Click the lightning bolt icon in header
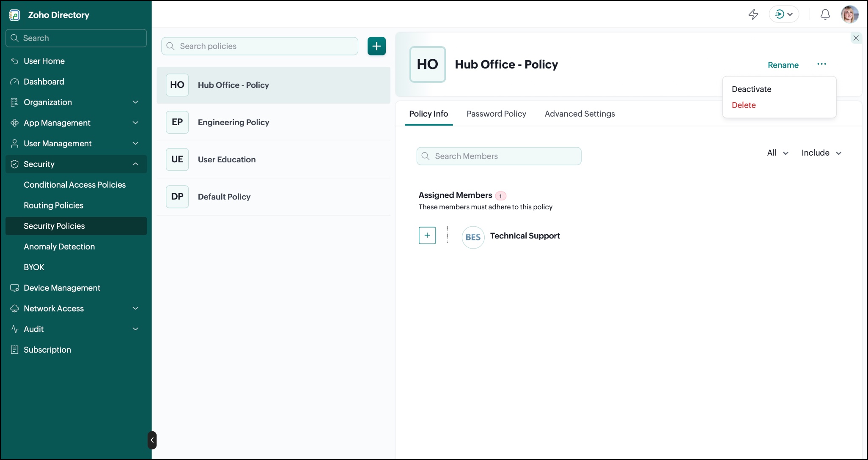The width and height of the screenshot is (868, 460). point(753,14)
